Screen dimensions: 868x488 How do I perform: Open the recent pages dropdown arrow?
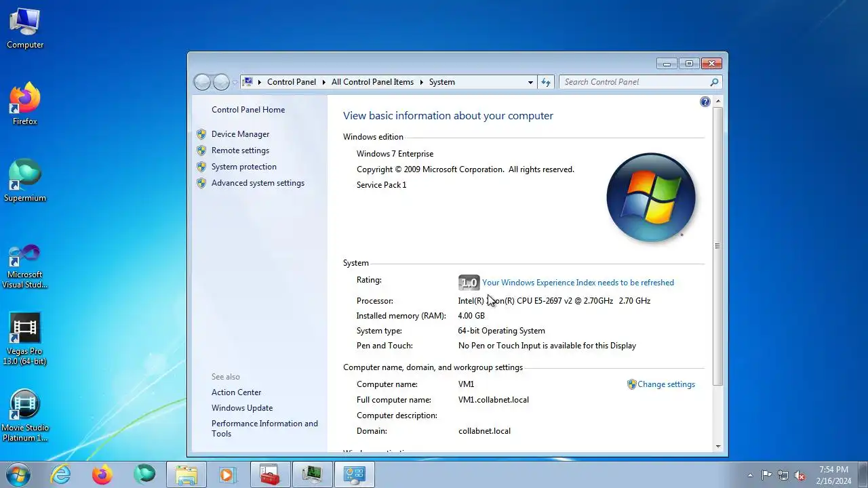pyautogui.click(x=235, y=82)
